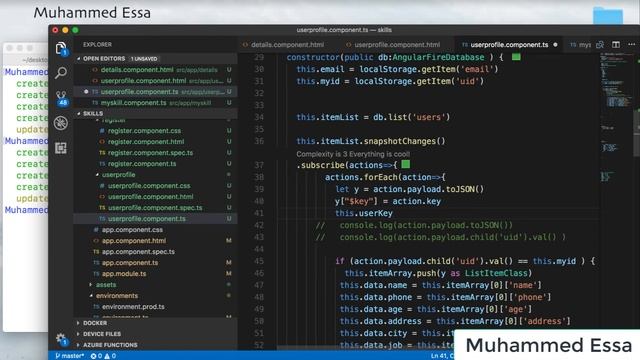Open register.component.spec.ts file

click(155, 153)
